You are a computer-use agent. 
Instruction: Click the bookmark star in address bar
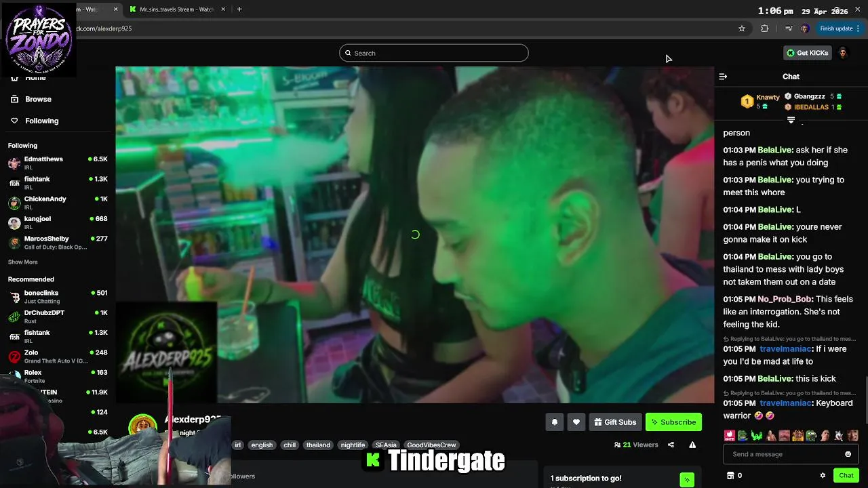point(742,28)
